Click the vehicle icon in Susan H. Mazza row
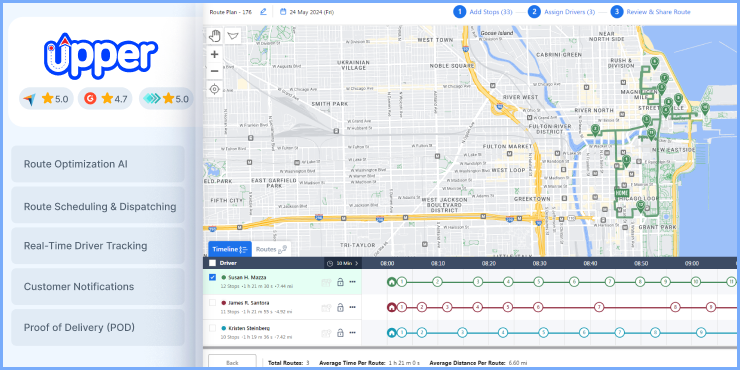This screenshot has width=740, height=370. [x=326, y=282]
